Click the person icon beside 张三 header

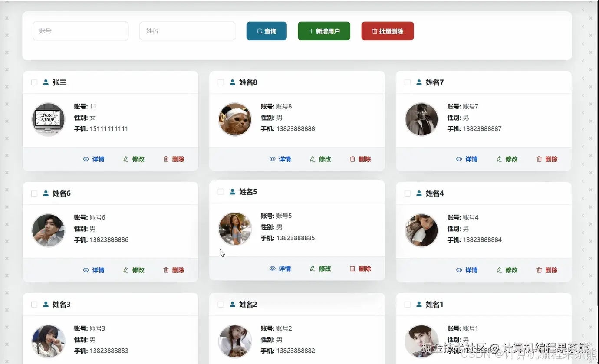[45, 82]
